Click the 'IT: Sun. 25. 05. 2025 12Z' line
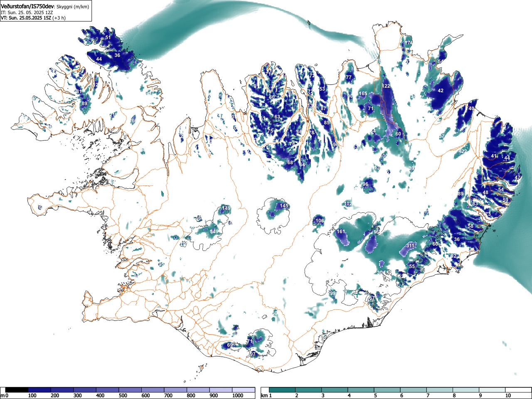The width and height of the screenshot is (532, 399). pos(27,12)
